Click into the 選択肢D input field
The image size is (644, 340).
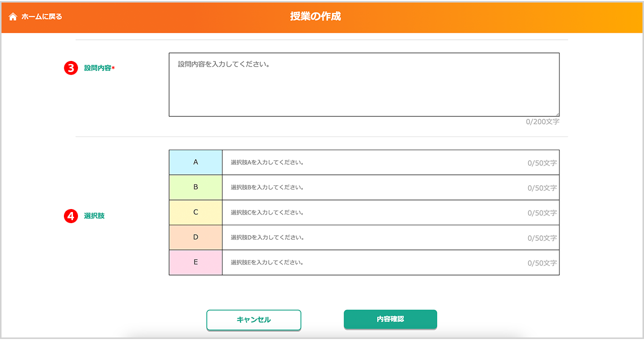[x=372, y=237]
